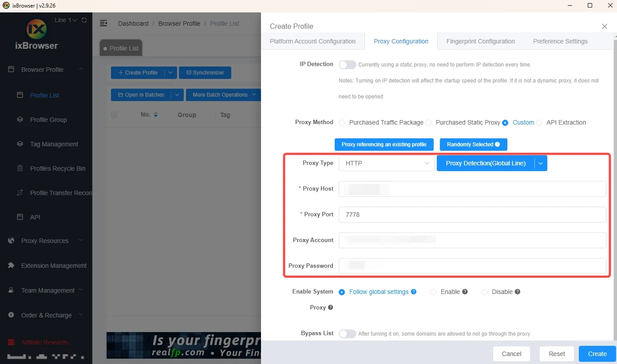The image size is (617, 364).
Task: Click help icon next to Disable option
Action: coord(518,292)
